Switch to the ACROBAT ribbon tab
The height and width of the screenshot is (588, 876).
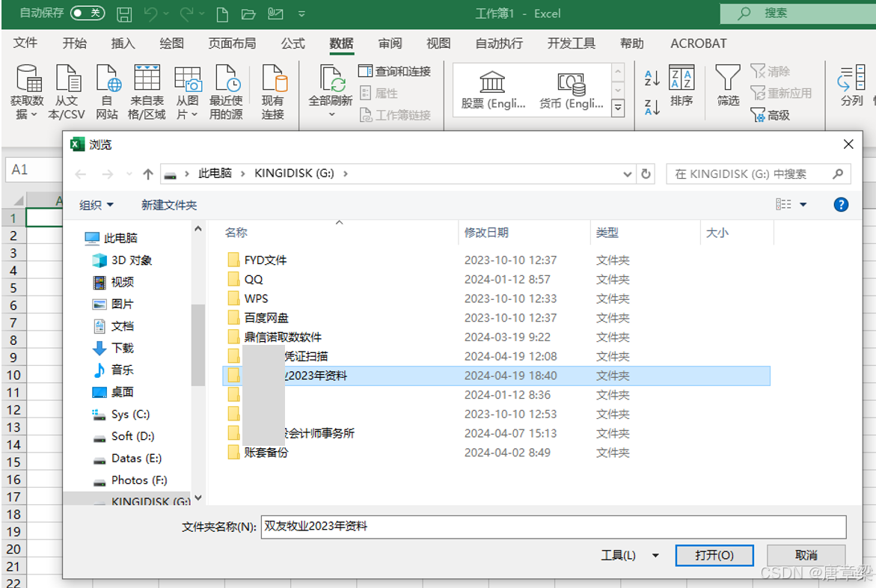point(699,43)
